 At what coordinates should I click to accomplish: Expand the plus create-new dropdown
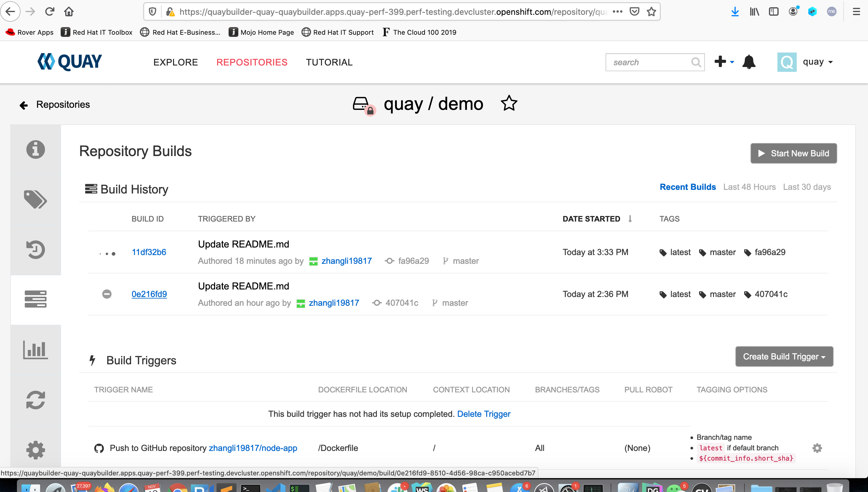pyautogui.click(x=724, y=62)
